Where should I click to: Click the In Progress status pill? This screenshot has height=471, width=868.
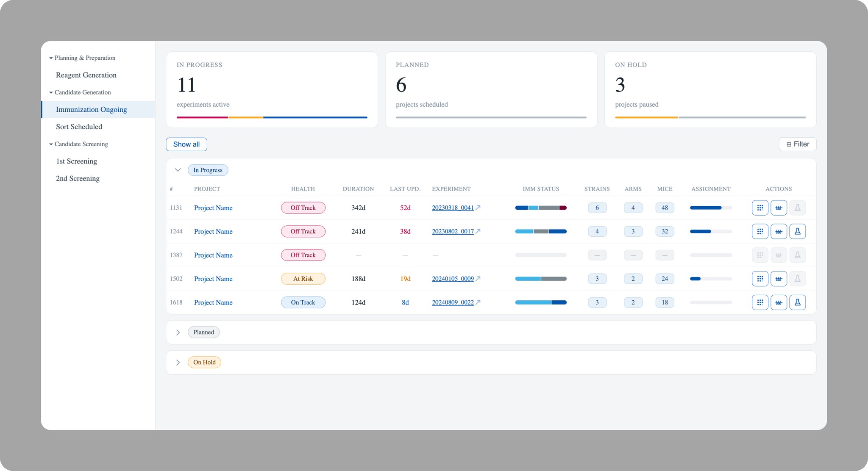point(208,170)
